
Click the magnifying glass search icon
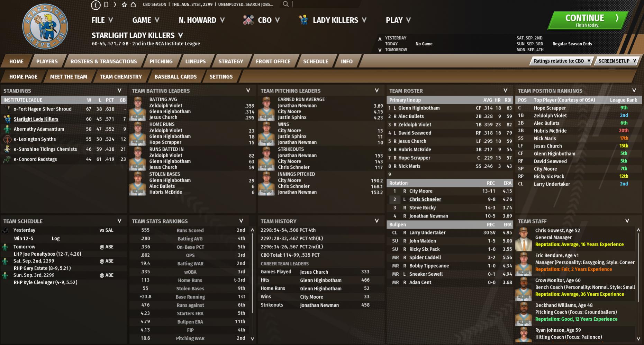pos(285,4)
